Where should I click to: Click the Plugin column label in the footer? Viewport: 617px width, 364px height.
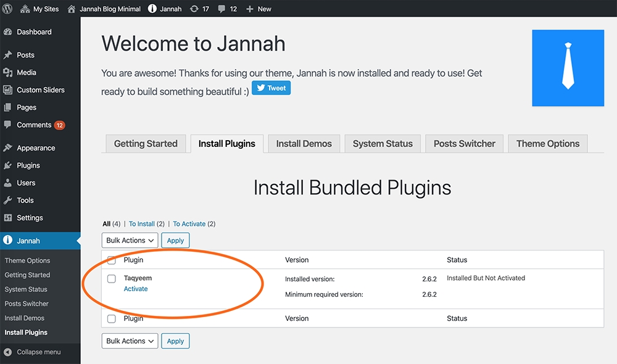133,318
